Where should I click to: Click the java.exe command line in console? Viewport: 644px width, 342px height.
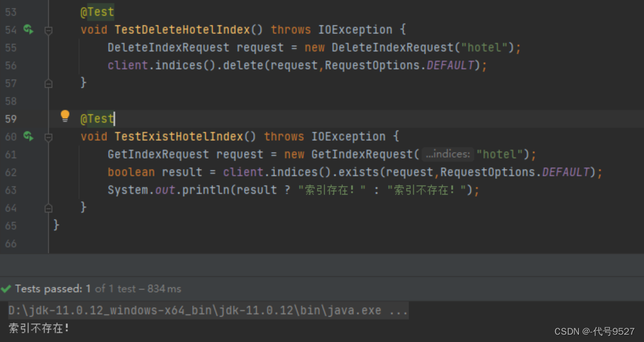point(208,310)
